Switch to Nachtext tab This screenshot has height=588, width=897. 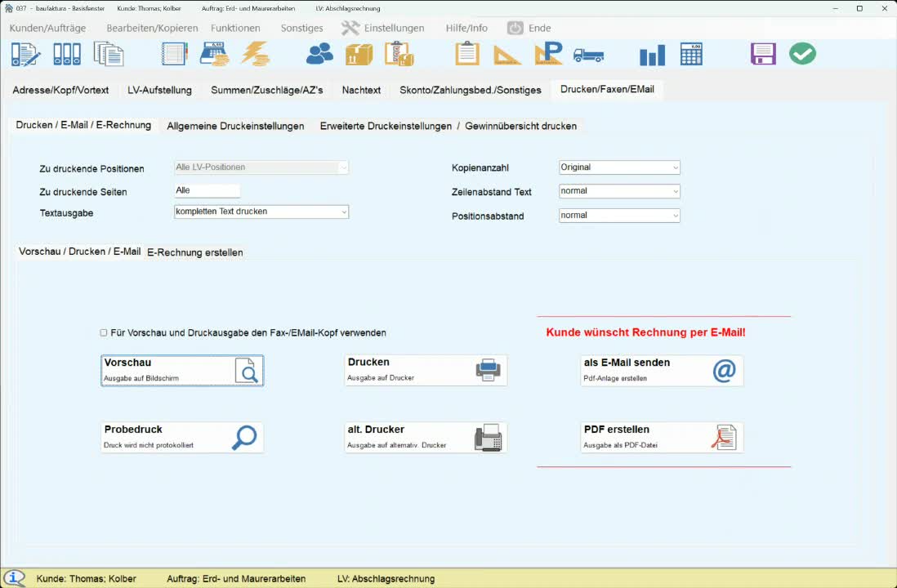click(362, 90)
